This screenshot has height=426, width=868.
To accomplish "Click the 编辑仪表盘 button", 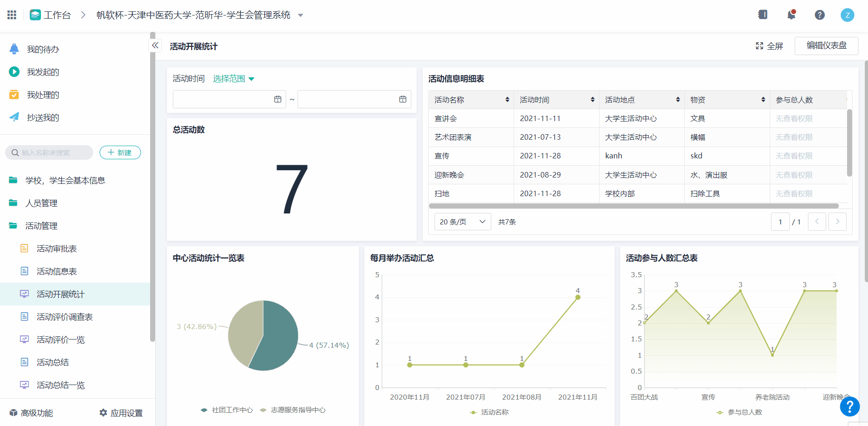I will pos(826,46).
